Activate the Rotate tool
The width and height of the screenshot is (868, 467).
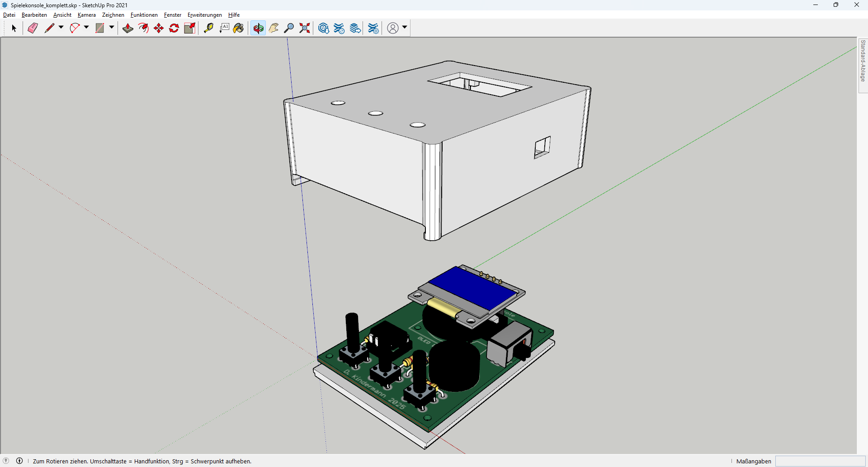174,28
